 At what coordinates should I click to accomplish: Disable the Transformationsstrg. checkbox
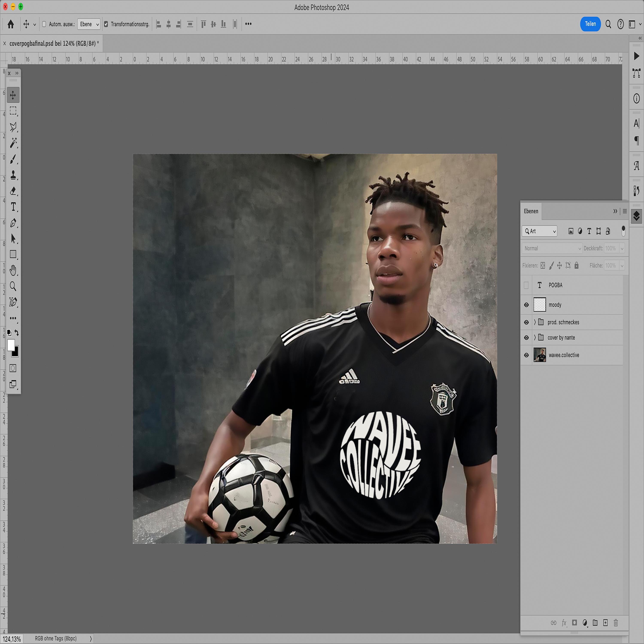pos(106,24)
